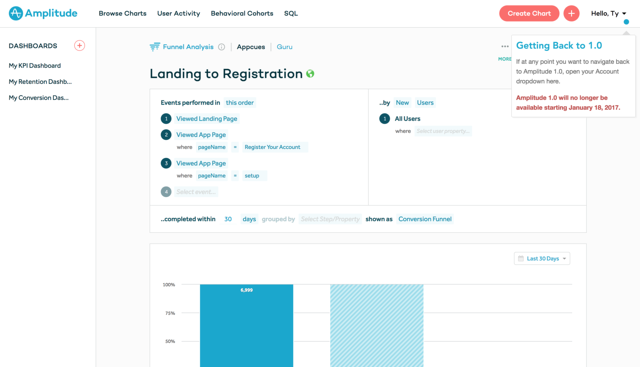
Task: Select the Appcues breadcrumb
Action: pyautogui.click(x=251, y=47)
